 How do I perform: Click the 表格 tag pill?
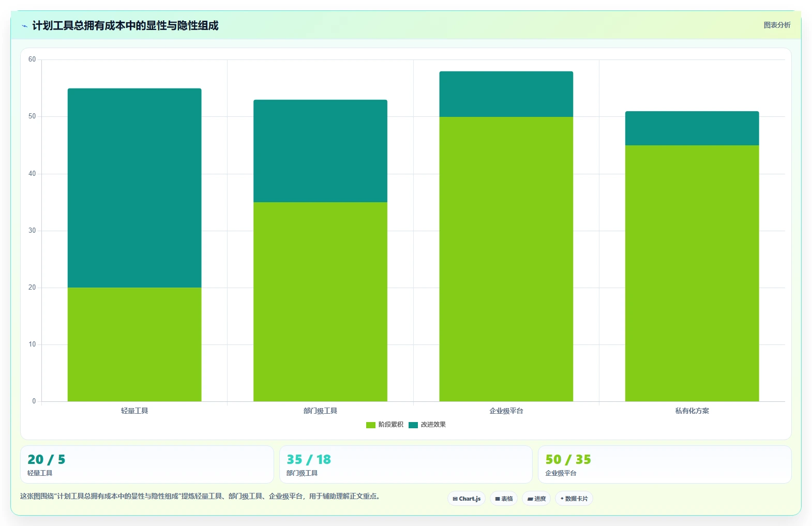pyautogui.click(x=504, y=499)
